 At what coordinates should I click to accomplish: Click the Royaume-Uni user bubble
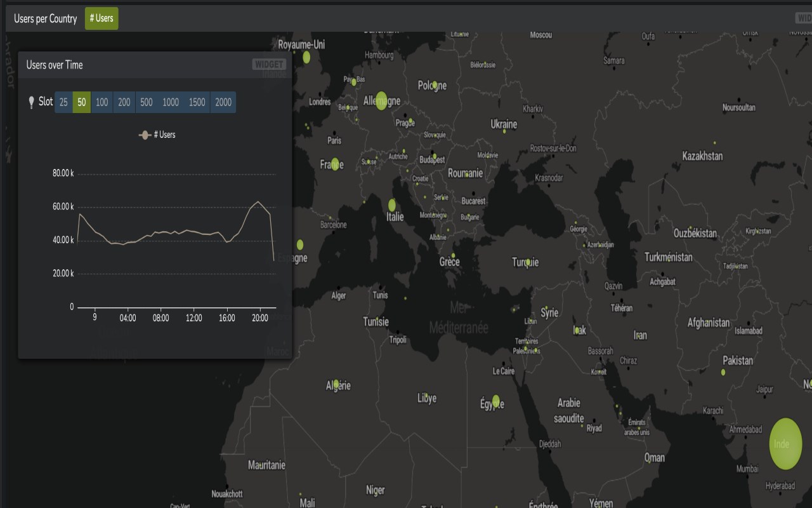pyautogui.click(x=306, y=58)
